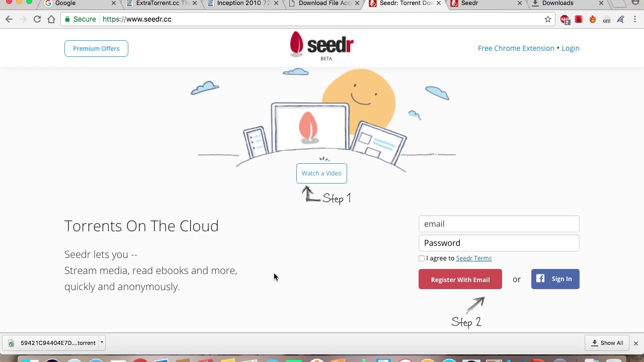Click the Adblock extension icon
644x362 pixels.
tap(565, 20)
